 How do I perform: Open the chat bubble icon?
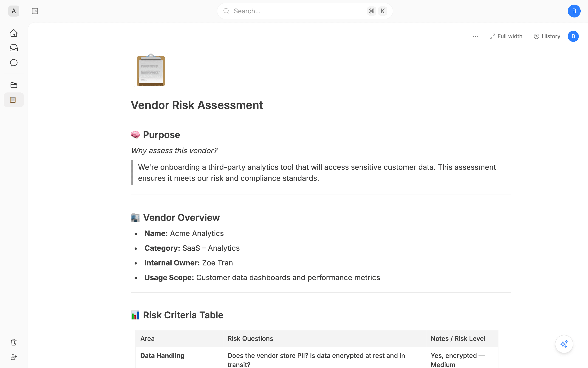[x=14, y=63]
